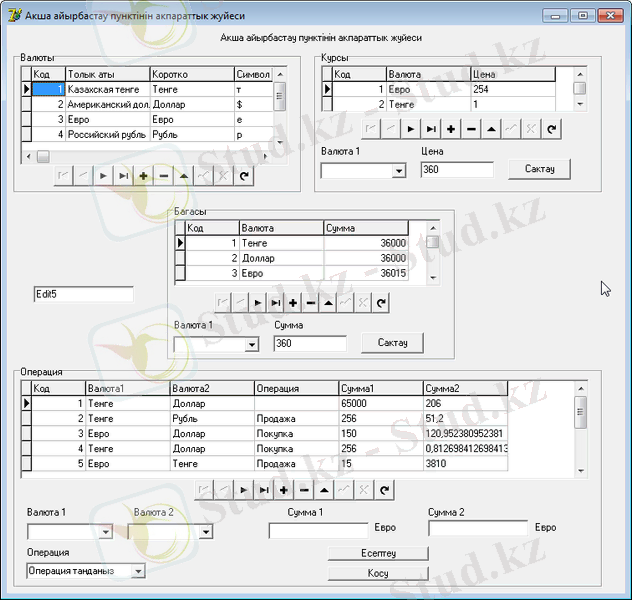
Task: Click the refresh button in Валюты navigator
Action: (x=243, y=176)
